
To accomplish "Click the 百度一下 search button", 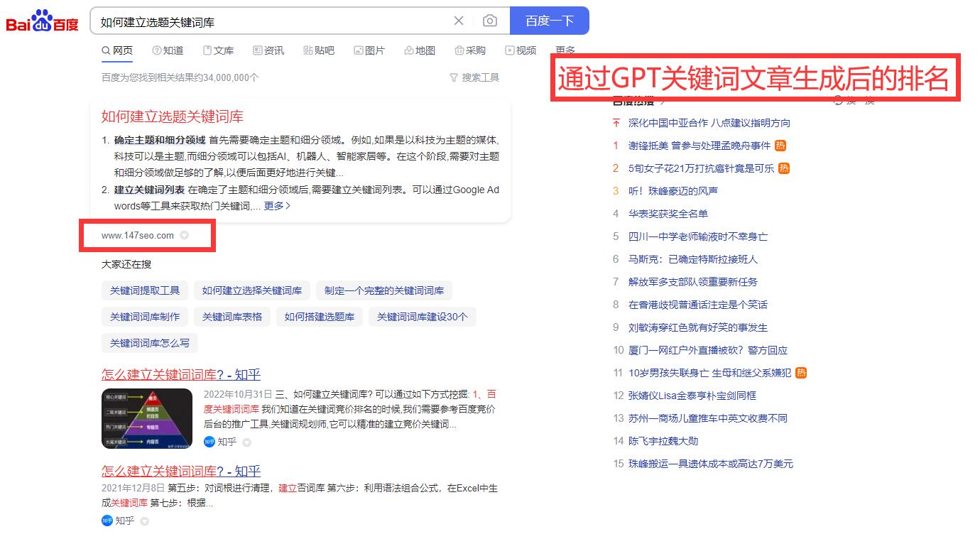I will click(550, 21).
